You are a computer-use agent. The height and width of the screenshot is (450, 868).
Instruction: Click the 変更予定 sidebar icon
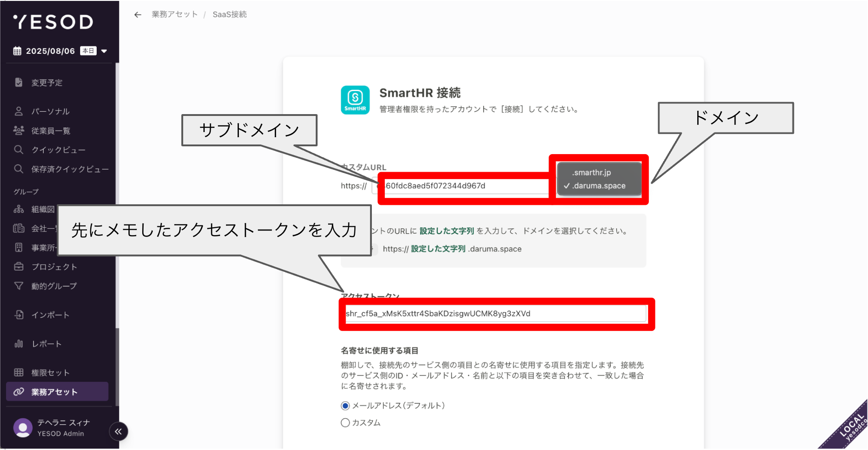pos(18,82)
